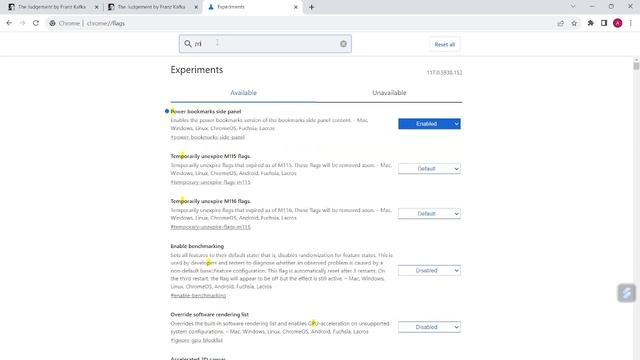
Task: Expand the Enable benchmarking Disabled dropdown
Action: click(x=429, y=270)
